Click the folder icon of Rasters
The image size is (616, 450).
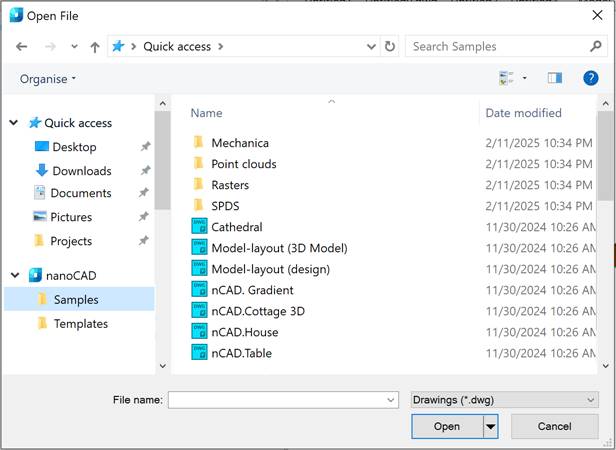[x=199, y=184]
